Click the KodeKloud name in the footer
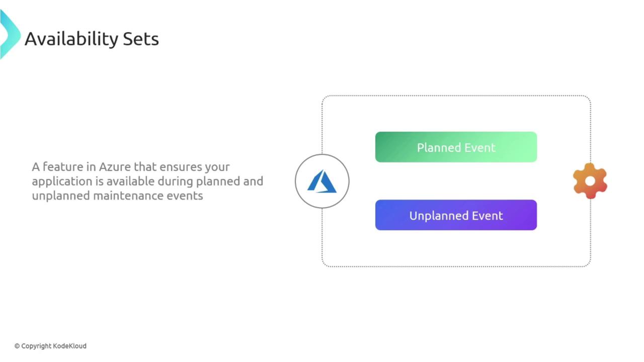This screenshot has height=362, width=644. tap(69, 346)
